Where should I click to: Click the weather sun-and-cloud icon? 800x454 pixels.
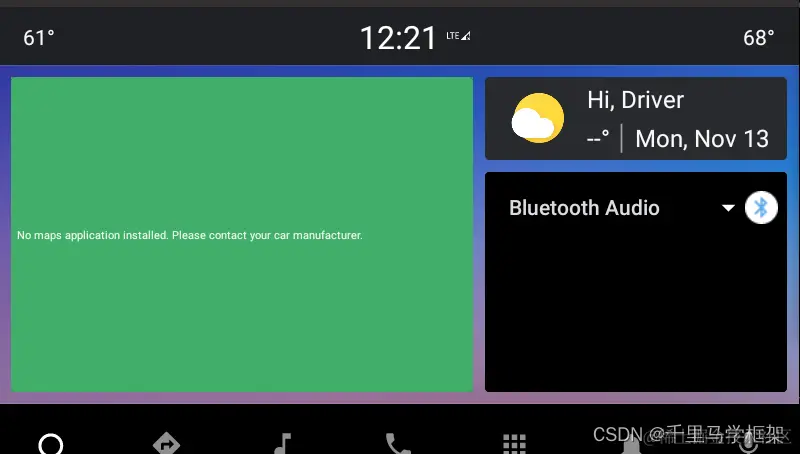(538, 118)
